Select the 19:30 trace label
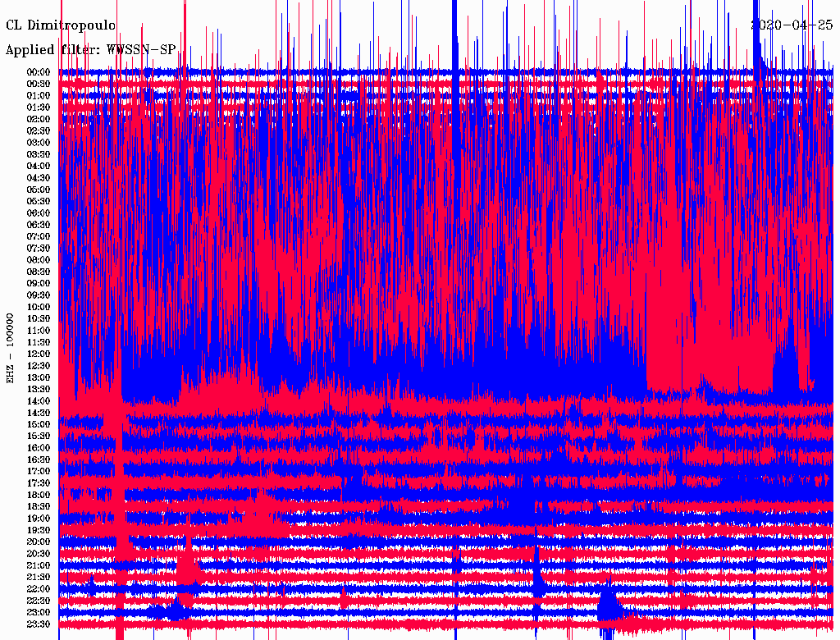This screenshot has height=640, width=840. [x=39, y=531]
